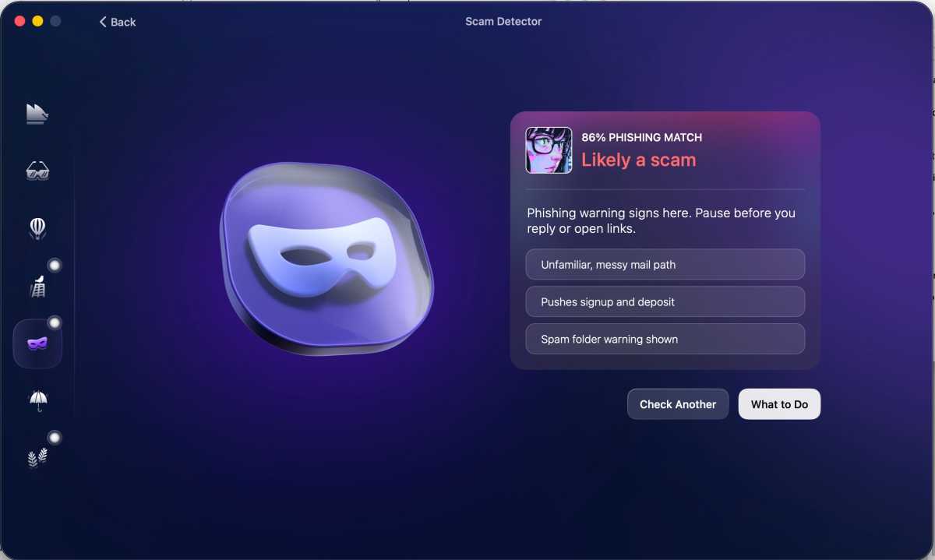Select 'Spam folder warning shown' row

(x=665, y=340)
